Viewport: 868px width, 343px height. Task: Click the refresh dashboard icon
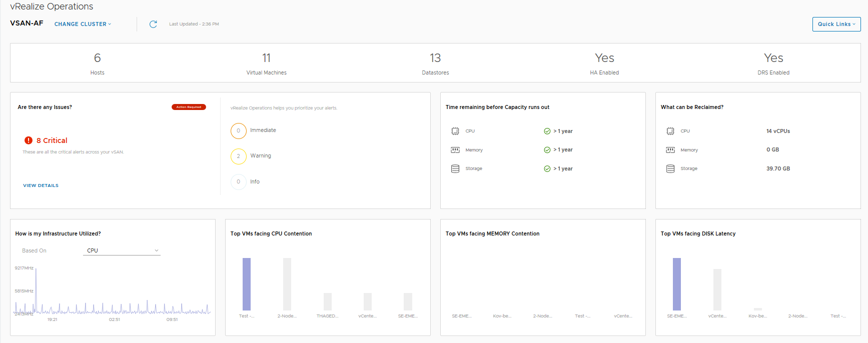[153, 24]
